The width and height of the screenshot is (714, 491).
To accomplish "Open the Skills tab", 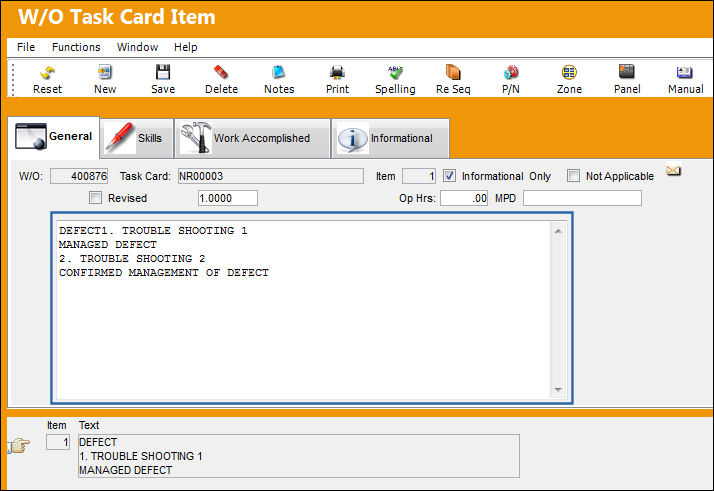I will coord(137,138).
